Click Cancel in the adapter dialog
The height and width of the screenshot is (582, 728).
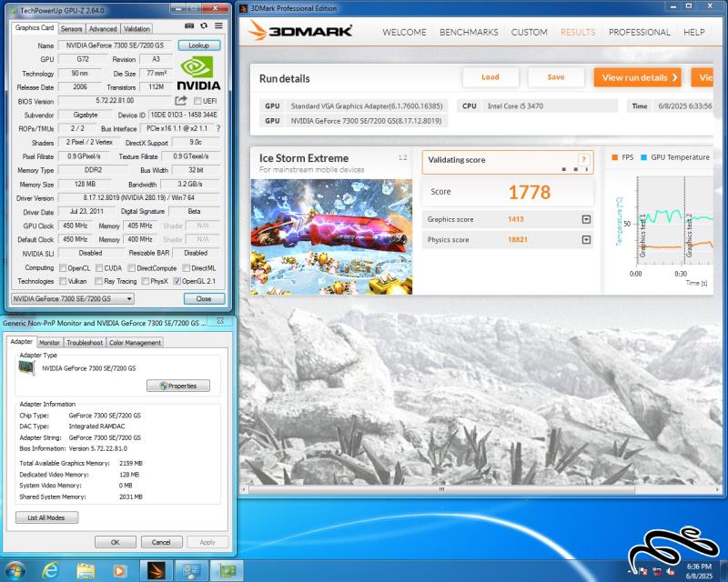coord(161,542)
